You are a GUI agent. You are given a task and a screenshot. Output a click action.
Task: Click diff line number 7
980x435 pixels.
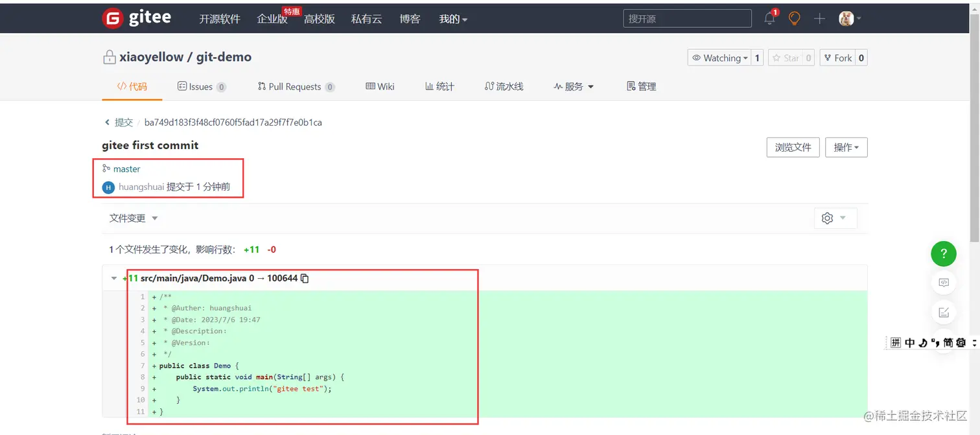point(143,366)
